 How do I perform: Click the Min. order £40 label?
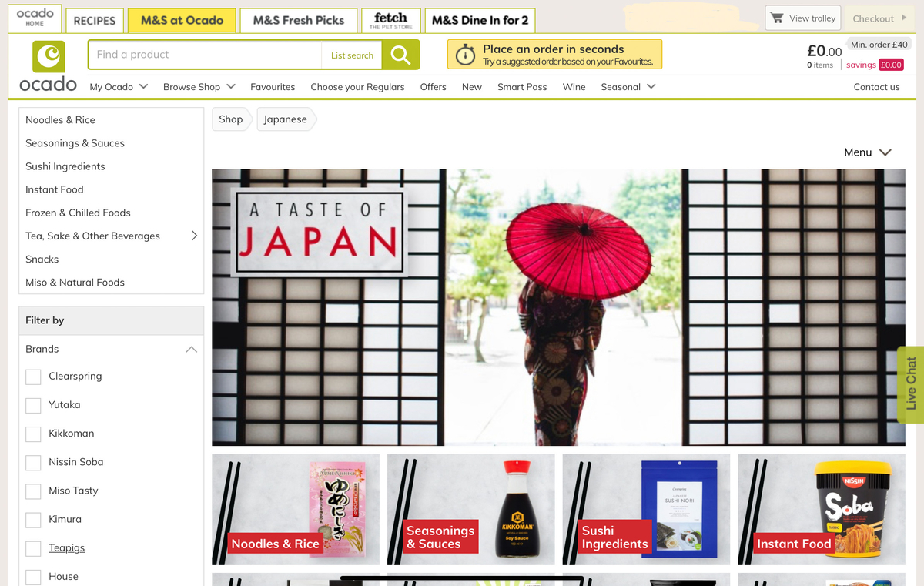pos(879,45)
